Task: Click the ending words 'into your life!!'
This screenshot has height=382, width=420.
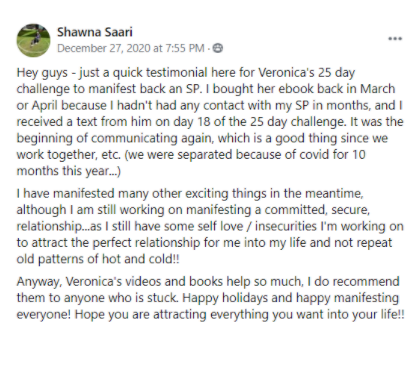Action: [367, 314]
